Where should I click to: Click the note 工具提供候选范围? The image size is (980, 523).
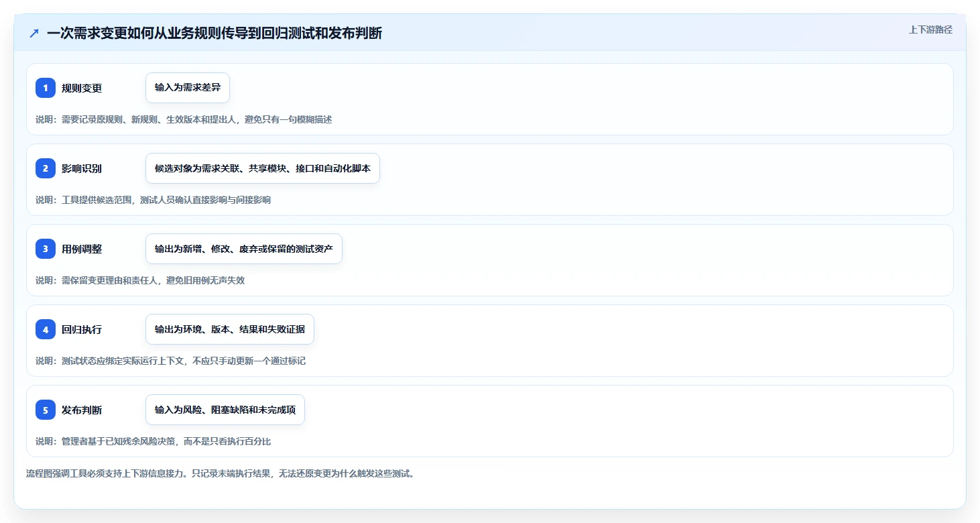pos(154,200)
